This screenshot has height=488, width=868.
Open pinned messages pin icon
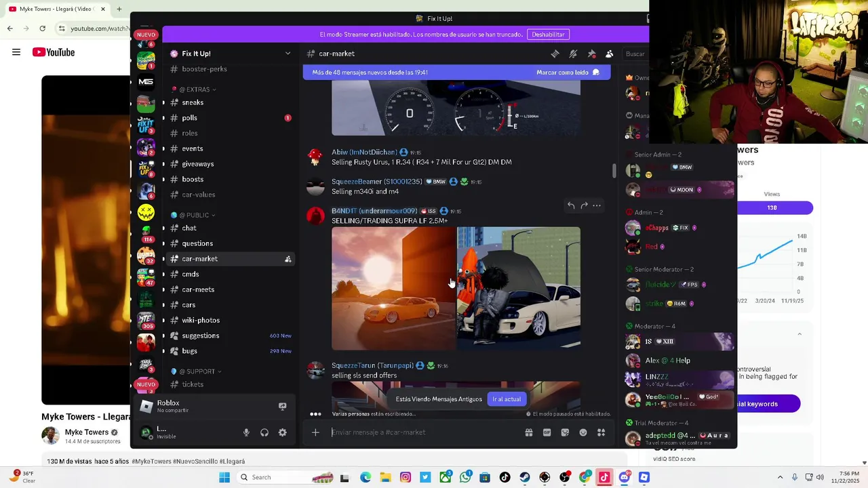pyautogui.click(x=591, y=54)
